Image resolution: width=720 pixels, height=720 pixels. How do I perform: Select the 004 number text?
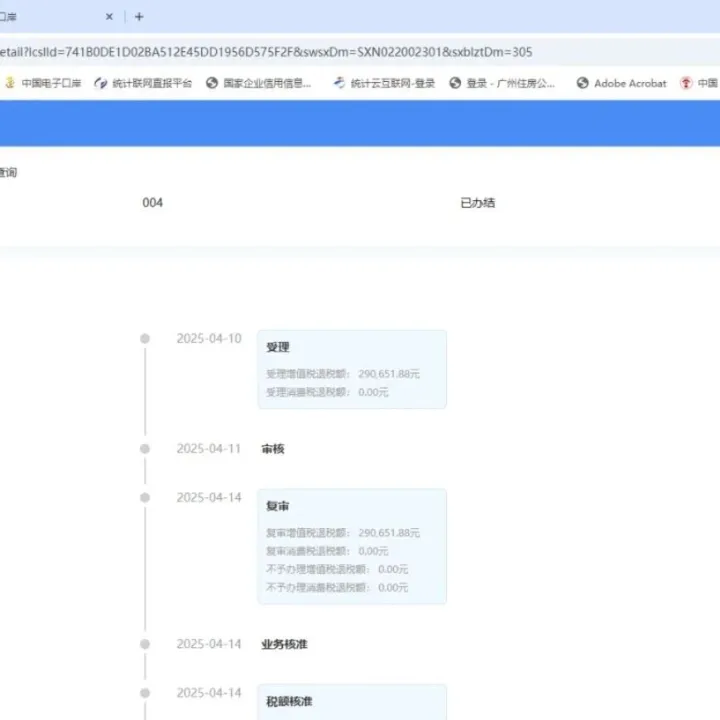152,202
